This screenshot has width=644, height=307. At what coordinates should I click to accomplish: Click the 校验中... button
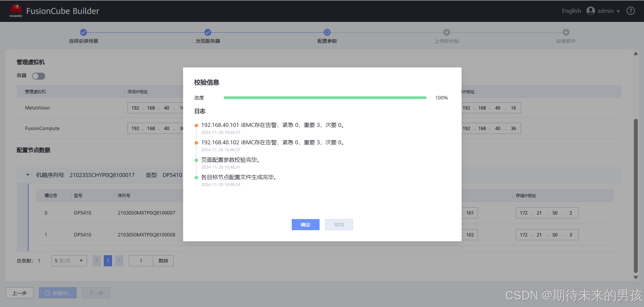pos(58,293)
